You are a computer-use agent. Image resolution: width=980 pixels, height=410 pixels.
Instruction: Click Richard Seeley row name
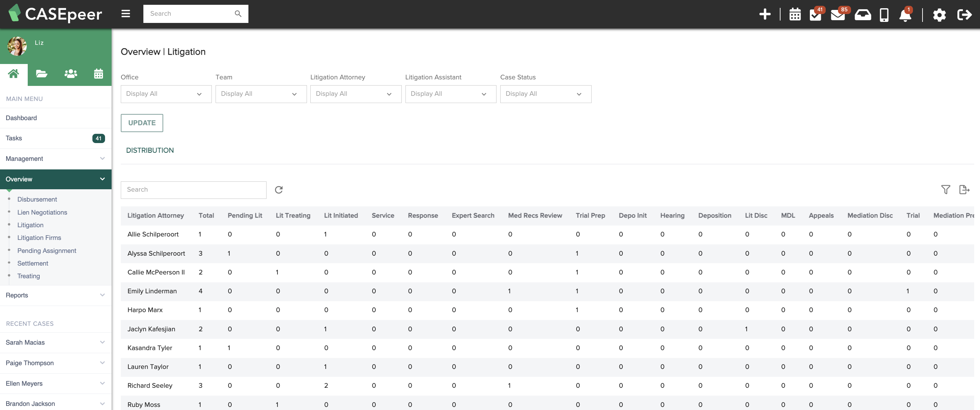[150, 386]
